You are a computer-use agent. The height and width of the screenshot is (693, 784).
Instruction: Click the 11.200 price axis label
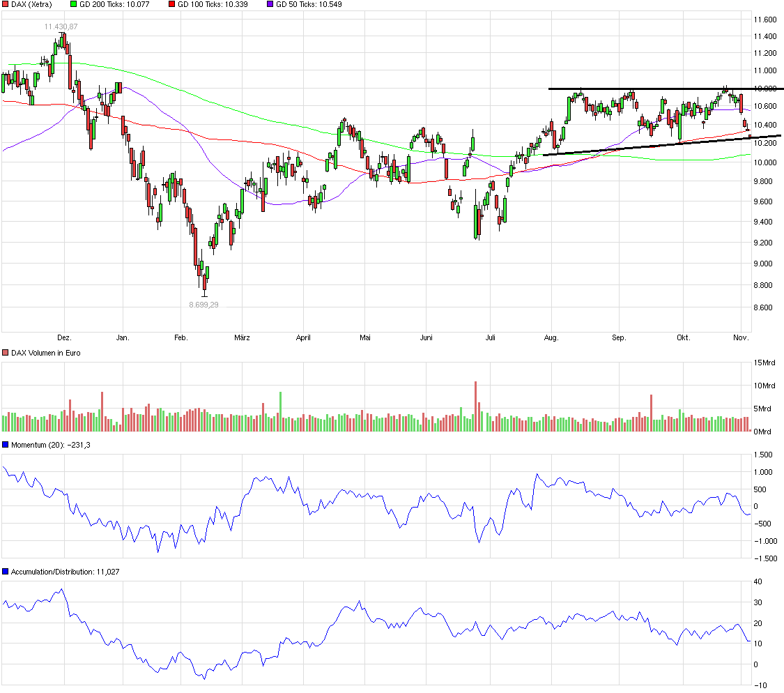765,53
